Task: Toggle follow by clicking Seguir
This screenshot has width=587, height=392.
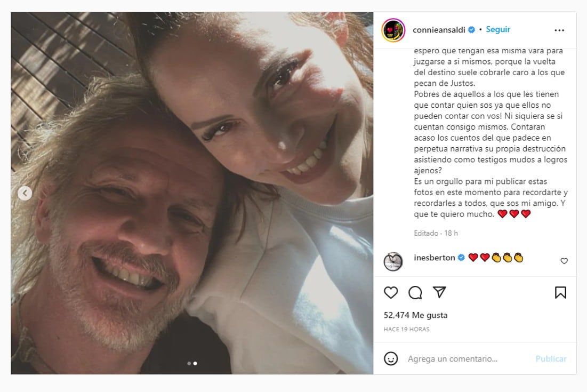Action: [497, 29]
